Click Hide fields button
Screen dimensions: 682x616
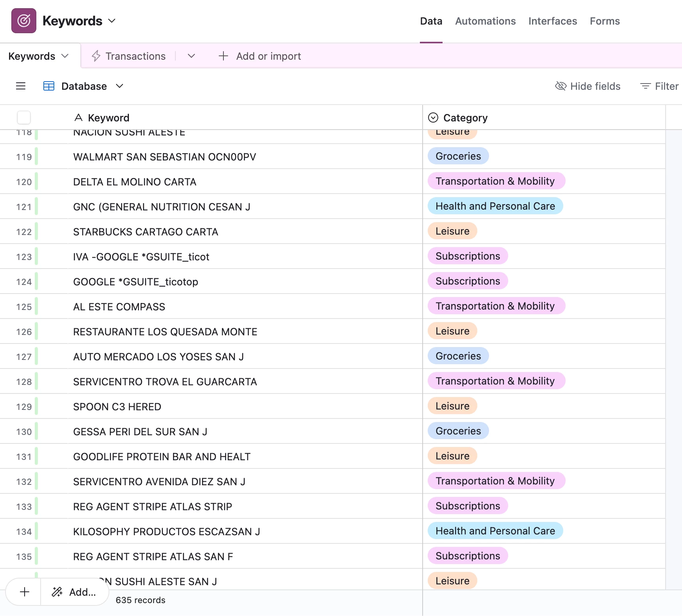[x=587, y=86]
